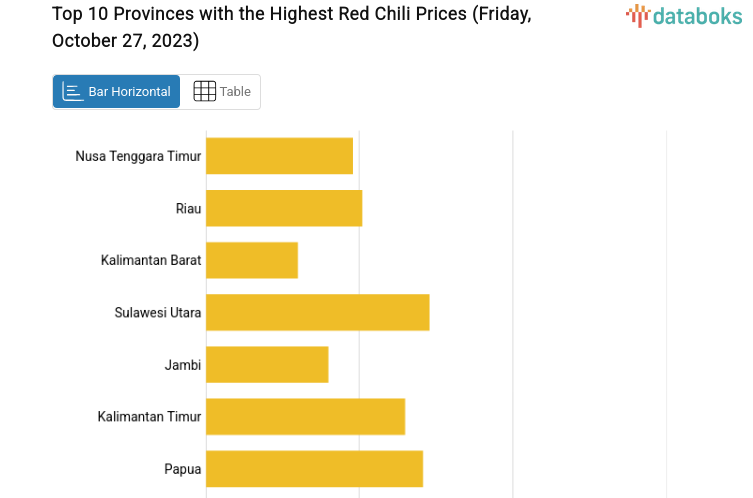The image size is (753, 498).
Task: Click the Sulawesi Utara bar
Action: [x=317, y=312]
